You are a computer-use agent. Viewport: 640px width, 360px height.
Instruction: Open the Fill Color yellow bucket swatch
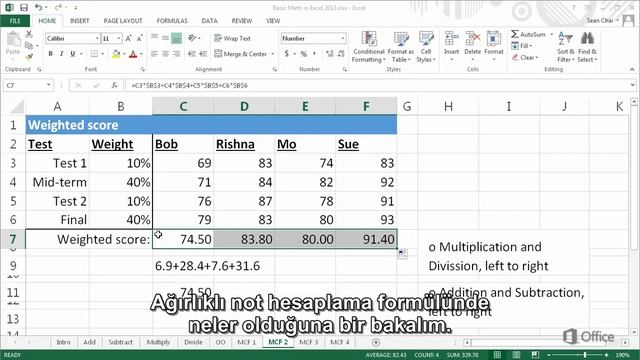[116, 54]
